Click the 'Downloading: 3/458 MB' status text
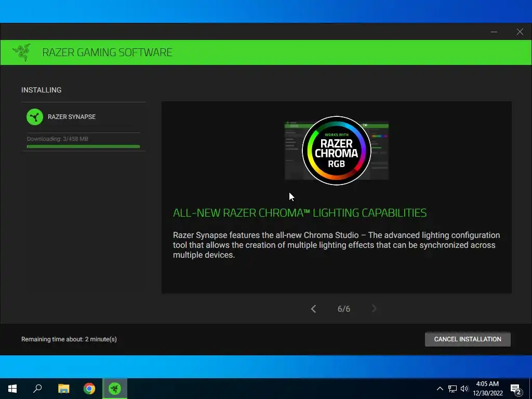532x399 pixels. (57, 139)
